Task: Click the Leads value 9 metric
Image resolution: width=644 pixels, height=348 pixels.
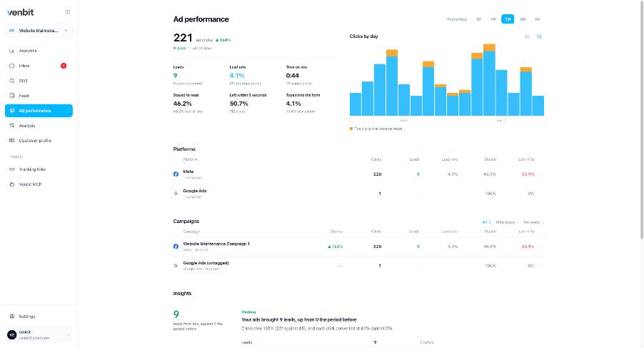Action: click(176, 76)
